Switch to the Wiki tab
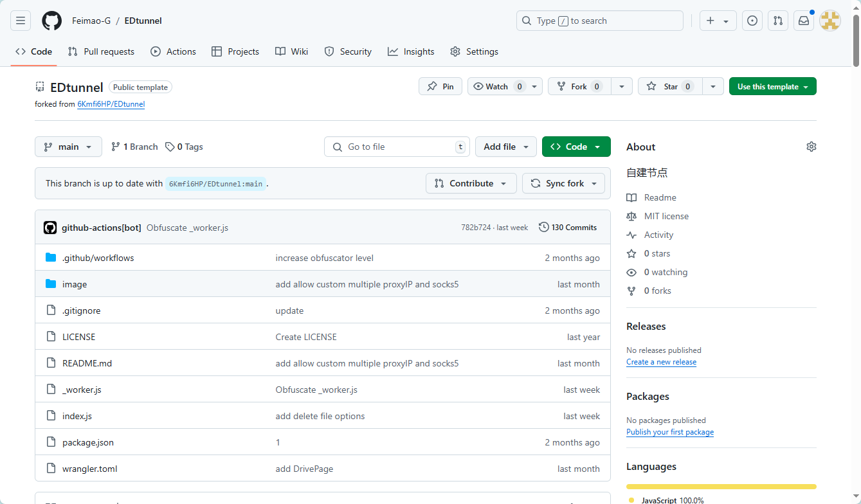The width and height of the screenshot is (861, 504). coord(291,51)
